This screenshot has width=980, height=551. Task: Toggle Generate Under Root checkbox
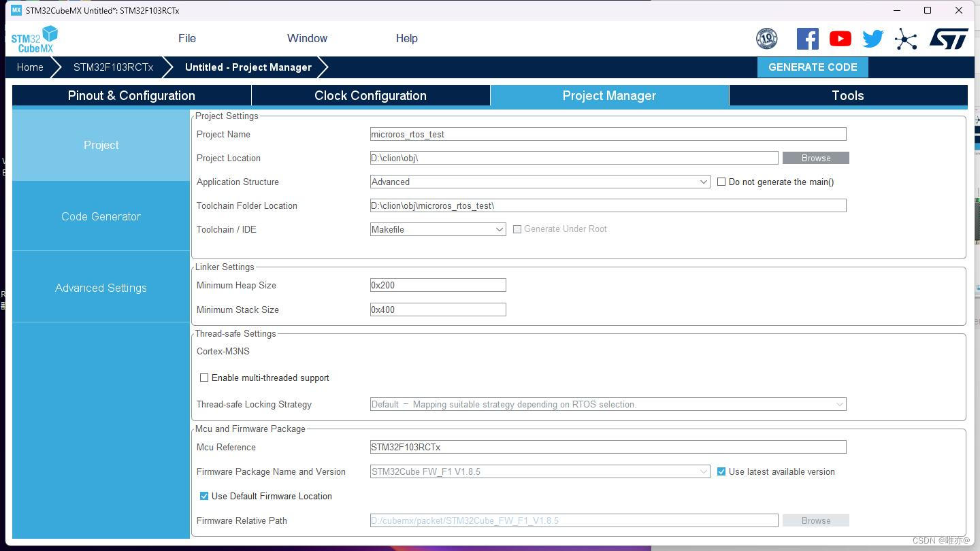[x=517, y=229]
